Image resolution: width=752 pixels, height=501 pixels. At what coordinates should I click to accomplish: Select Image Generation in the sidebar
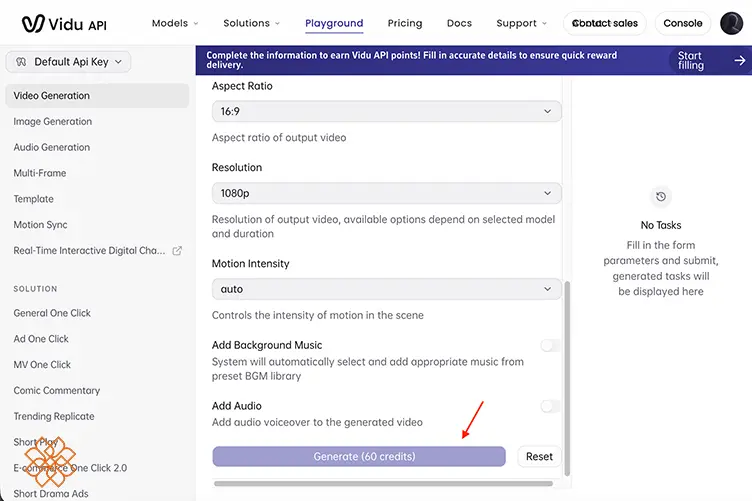coord(53,121)
